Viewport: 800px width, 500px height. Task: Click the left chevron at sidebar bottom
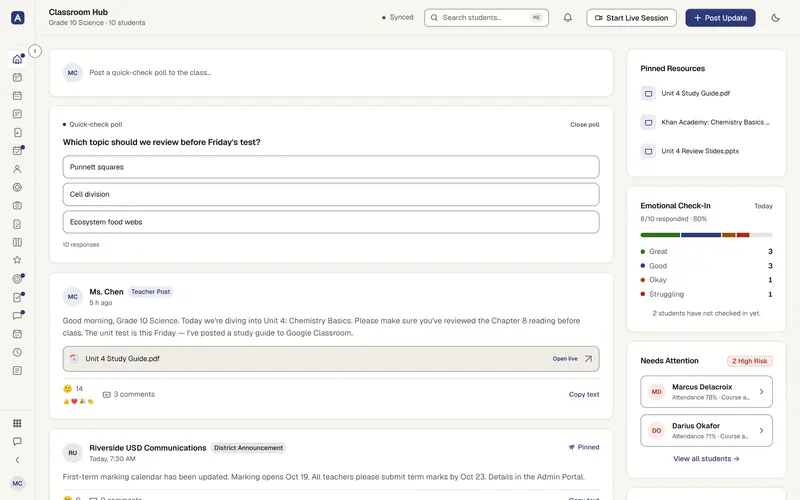click(x=17, y=460)
